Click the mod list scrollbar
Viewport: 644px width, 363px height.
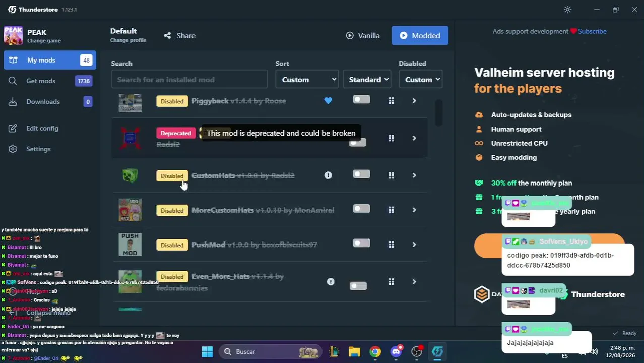pyautogui.click(x=439, y=113)
